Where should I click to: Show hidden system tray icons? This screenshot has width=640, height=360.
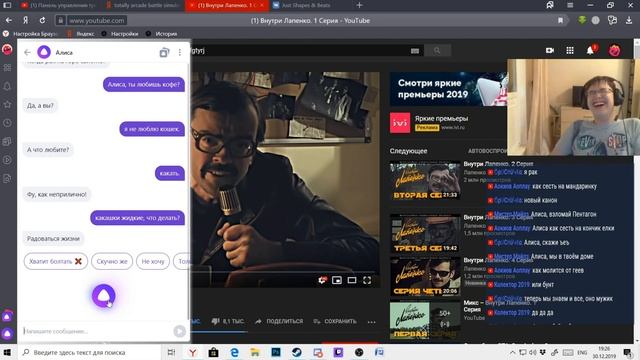512,352
